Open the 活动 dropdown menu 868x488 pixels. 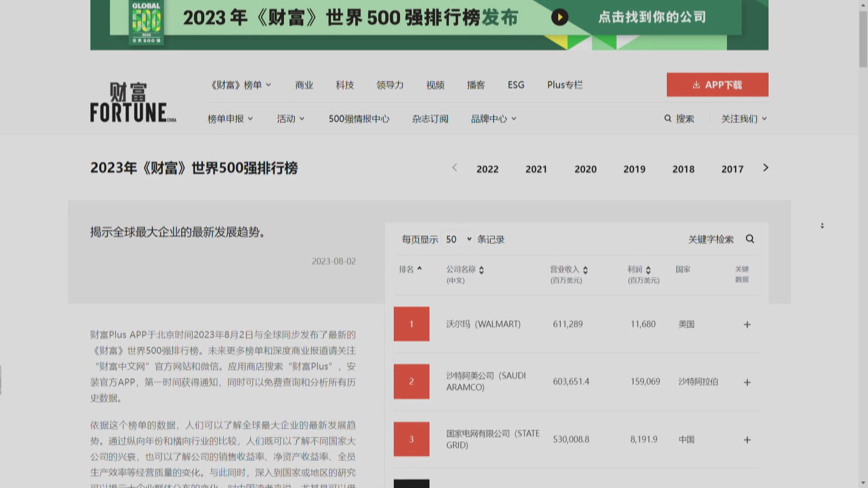click(291, 119)
